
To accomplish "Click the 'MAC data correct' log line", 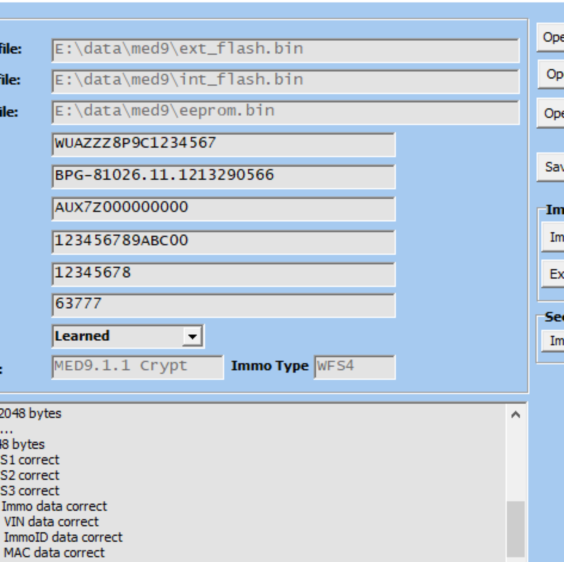I will click(x=54, y=553).
